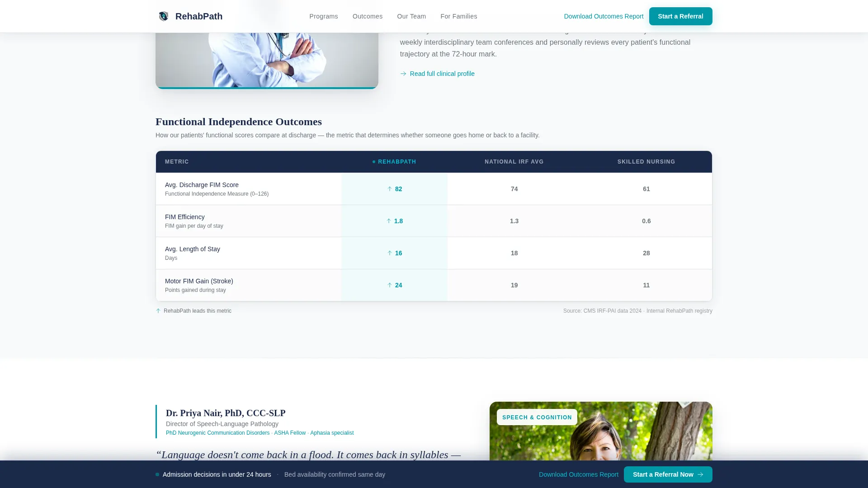The image size is (868, 488).
Task: Click the NATIONAL IRF AVG column header
Action: point(514,162)
